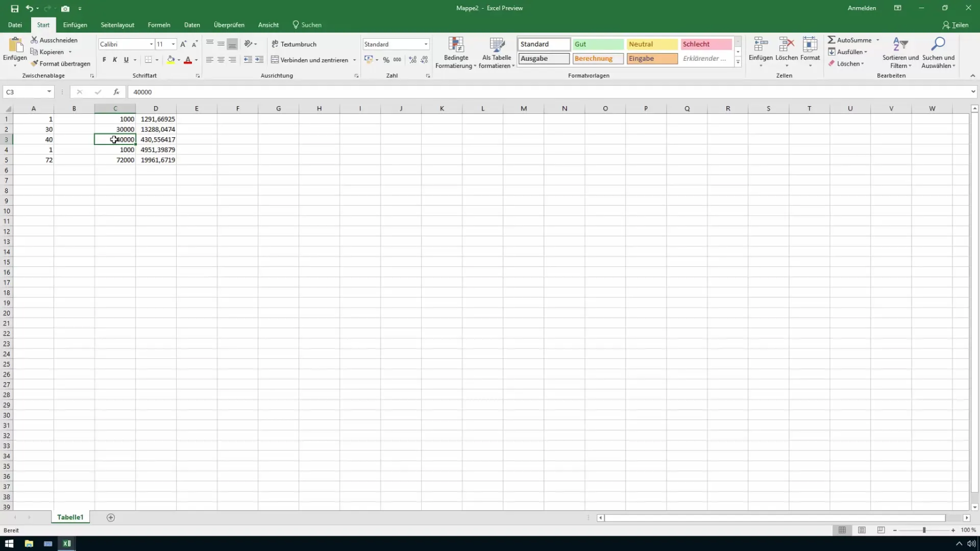Open the Löschen clear dropdown
980x551 pixels.
tap(846, 64)
